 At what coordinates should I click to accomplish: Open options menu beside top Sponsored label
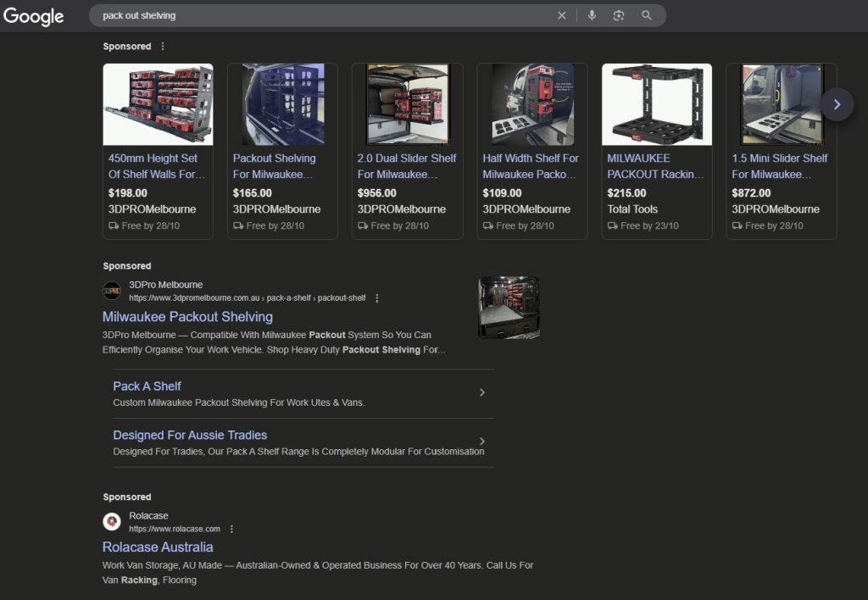click(x=163, y=47)
